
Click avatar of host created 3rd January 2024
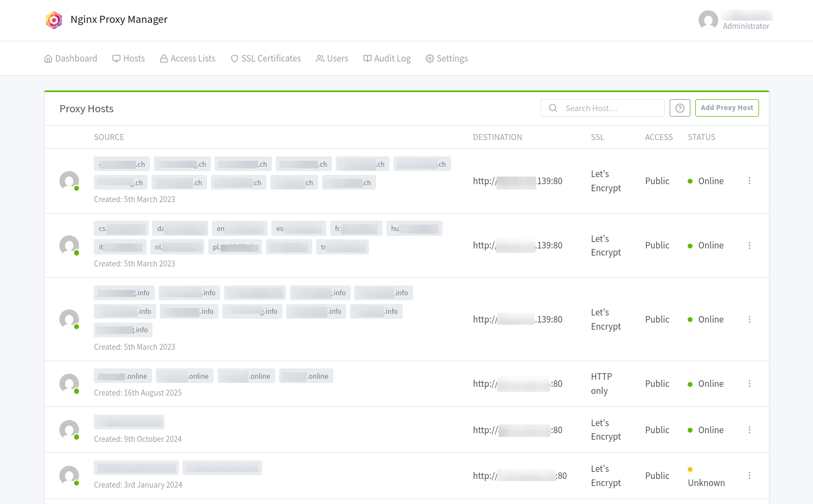pyautogui.click(x=69, y=476)
